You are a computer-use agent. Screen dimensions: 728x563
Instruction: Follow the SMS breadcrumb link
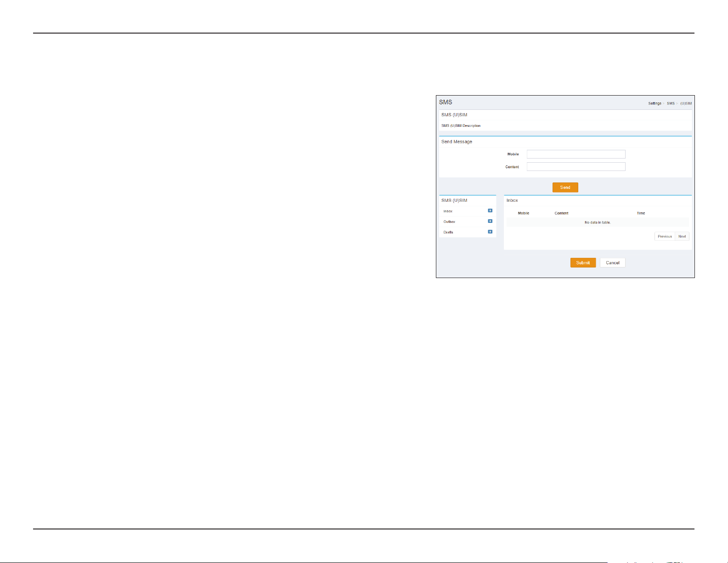tap(671, 103)
